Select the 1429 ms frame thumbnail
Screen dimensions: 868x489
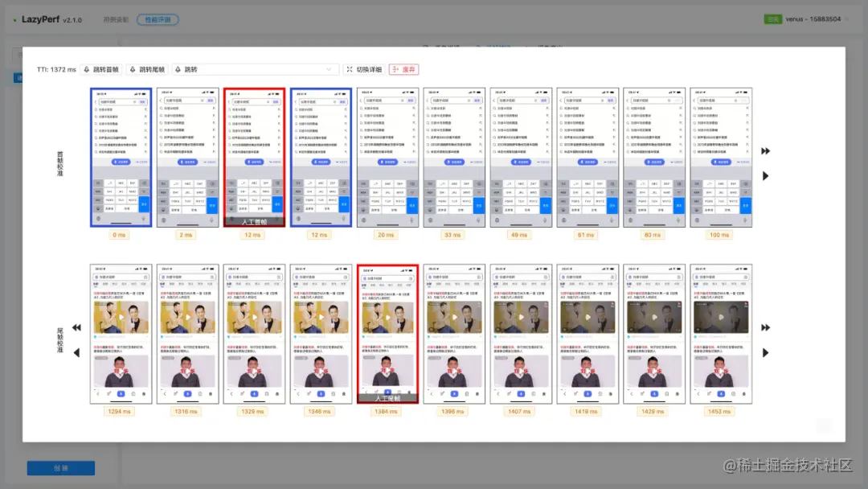[x=653, y=334]
